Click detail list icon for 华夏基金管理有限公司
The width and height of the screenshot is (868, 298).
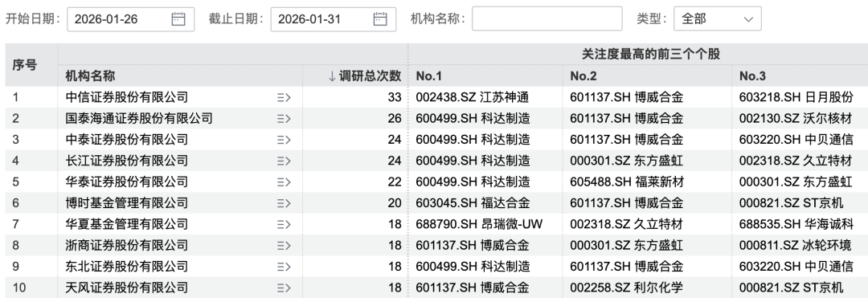tap(284, 224)
